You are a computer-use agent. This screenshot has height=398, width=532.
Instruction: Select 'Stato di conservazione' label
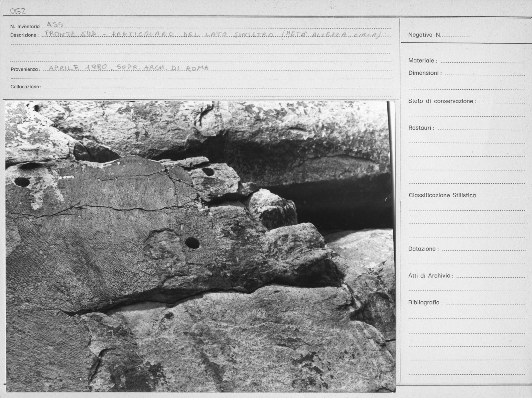[442, 101]
